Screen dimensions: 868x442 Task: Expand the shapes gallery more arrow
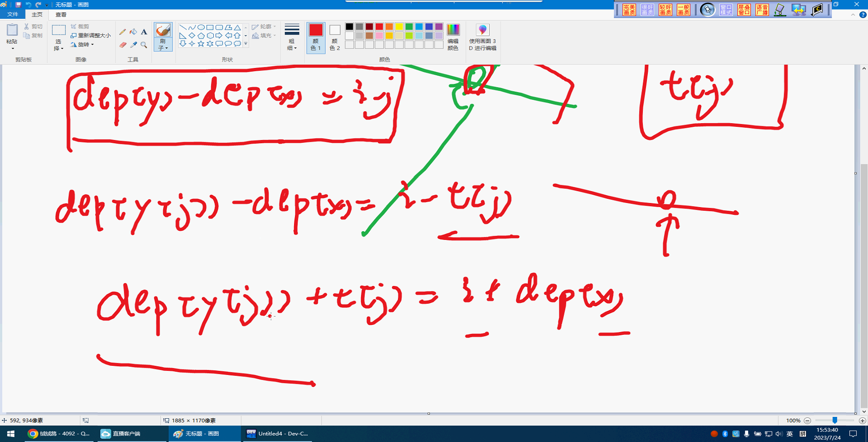246,44
